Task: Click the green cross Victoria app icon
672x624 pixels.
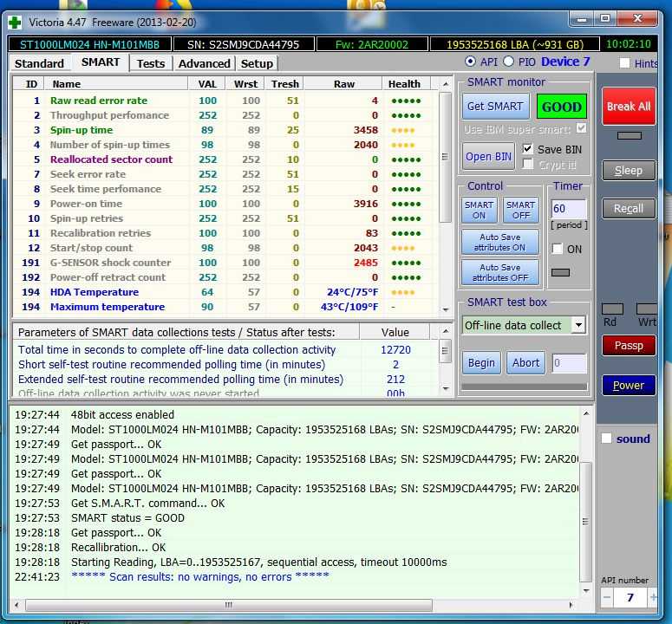Action: click(15, 22)
